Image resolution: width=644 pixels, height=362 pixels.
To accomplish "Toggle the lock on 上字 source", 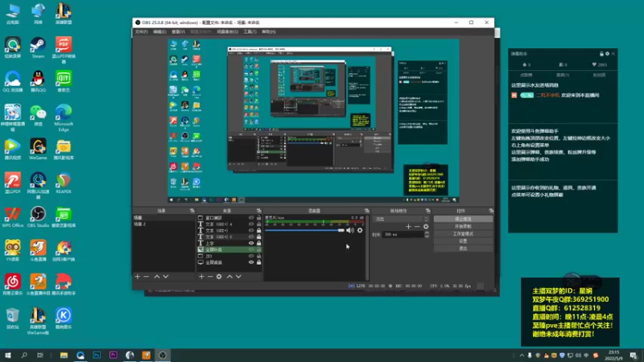I will [x=258, y=243].
